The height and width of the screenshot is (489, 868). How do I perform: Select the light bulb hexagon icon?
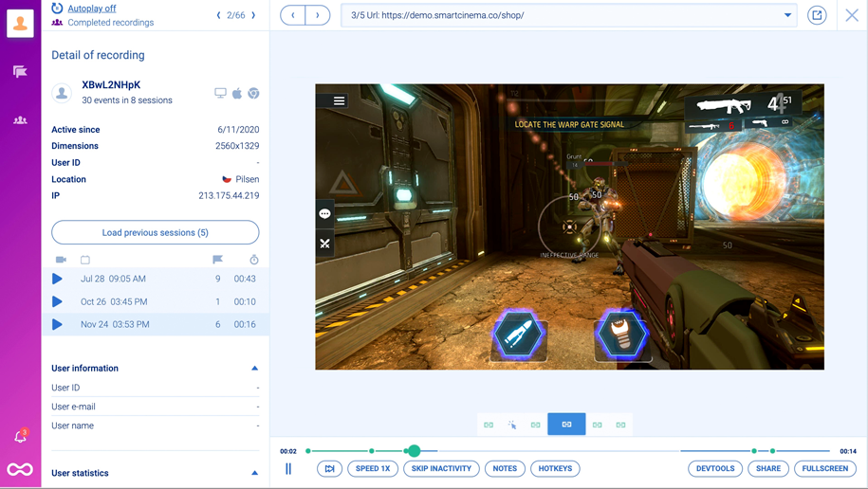(x=622, y=335)
